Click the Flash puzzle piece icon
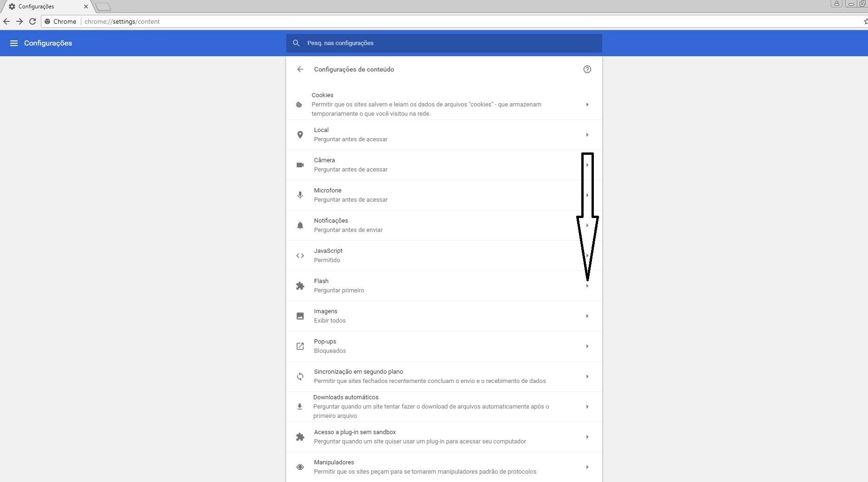Image resolution: width=868 pixels, height=482 pixels. pyautogui.click(x=300, y=286)
